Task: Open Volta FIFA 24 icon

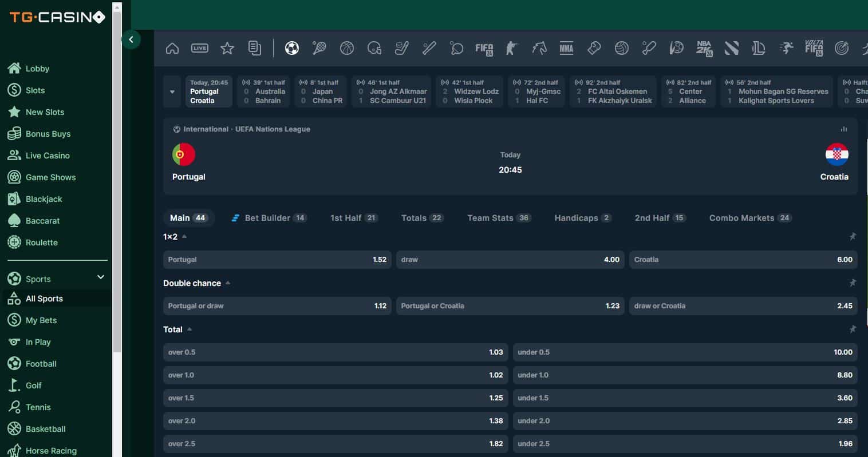Action: coord(814,49)
